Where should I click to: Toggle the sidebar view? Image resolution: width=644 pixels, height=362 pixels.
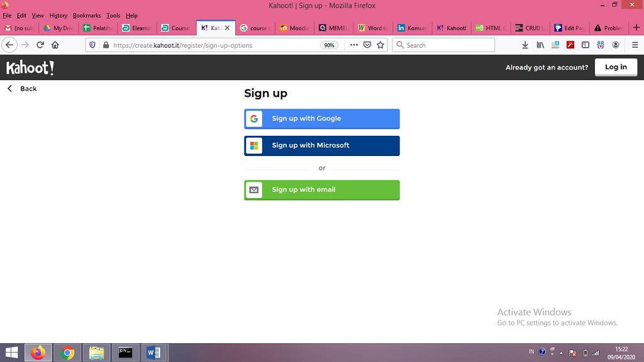click(586, 45)
